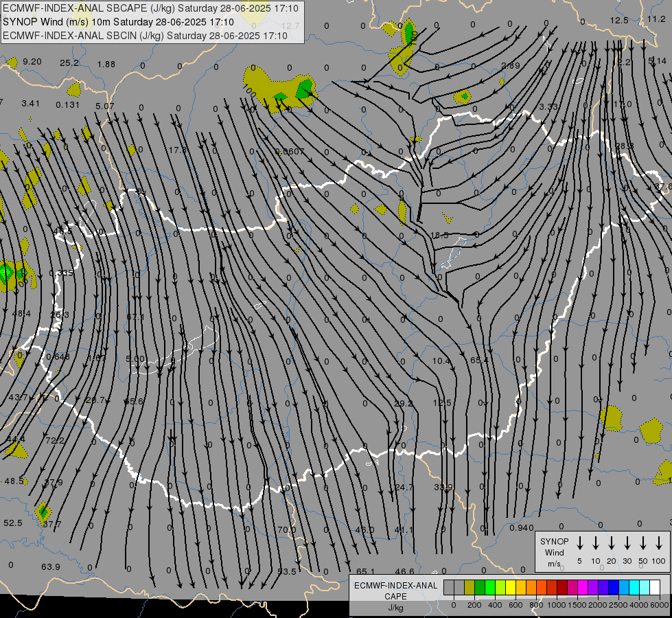The image size is (672, 618).
Task: Click the 5 m/s wind arrow in legend
Action: click(x=580, y=543)
